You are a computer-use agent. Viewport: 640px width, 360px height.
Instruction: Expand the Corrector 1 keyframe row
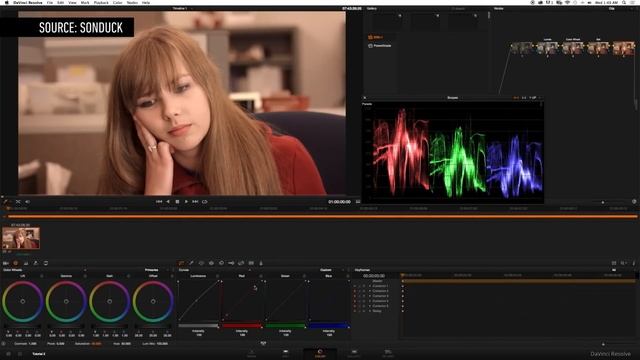coord(370,286)
